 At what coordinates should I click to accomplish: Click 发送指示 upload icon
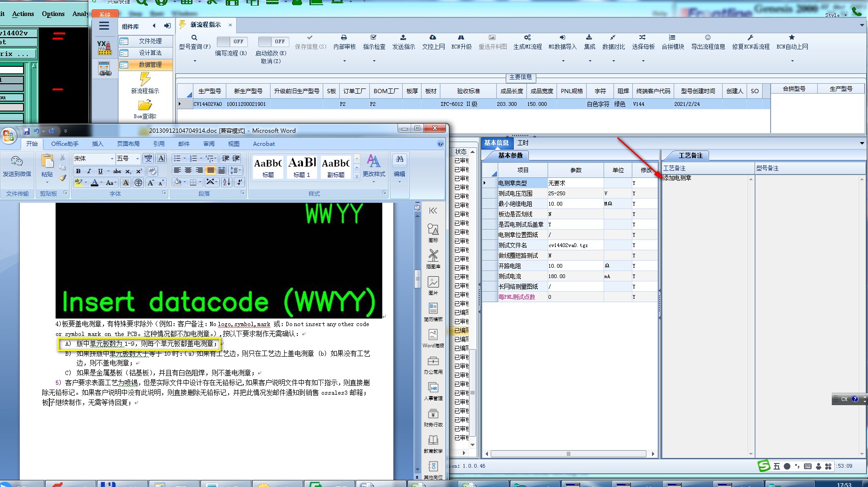pos(403,38)
